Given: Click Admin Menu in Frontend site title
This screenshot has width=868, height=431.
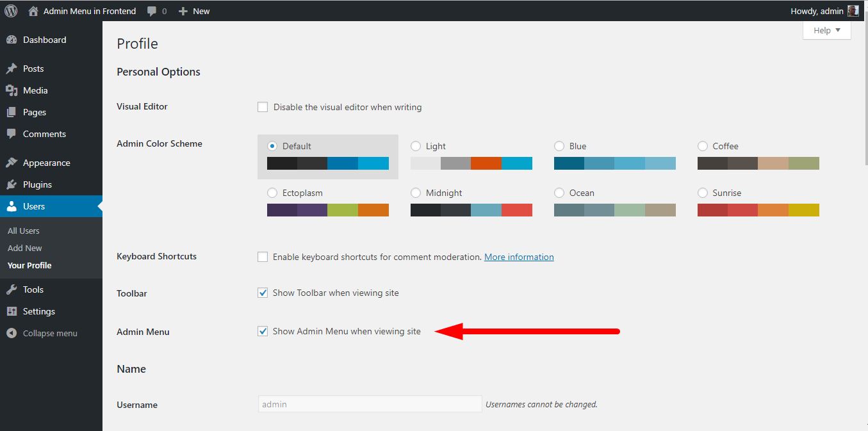Looking at the screenshot, I should (x=90, y=11).
